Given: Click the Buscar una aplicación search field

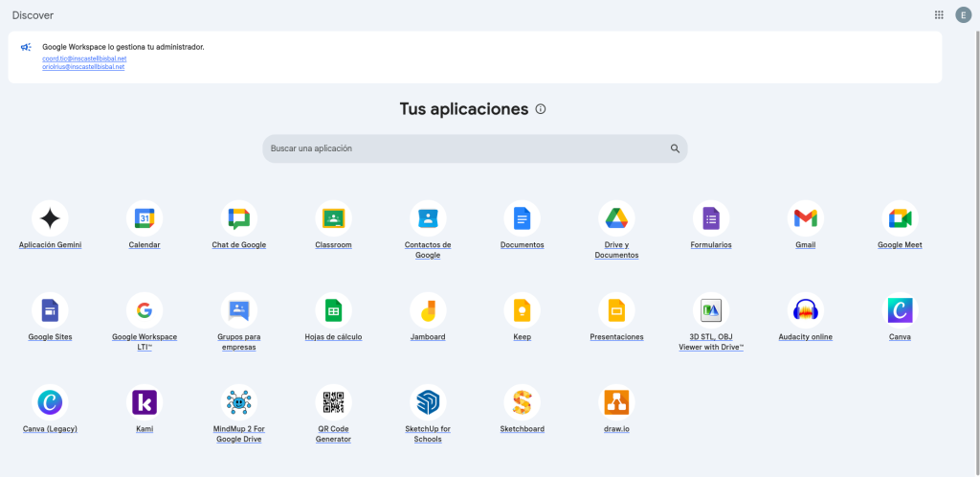Looking at the screenshot, I should click(469, 148).
